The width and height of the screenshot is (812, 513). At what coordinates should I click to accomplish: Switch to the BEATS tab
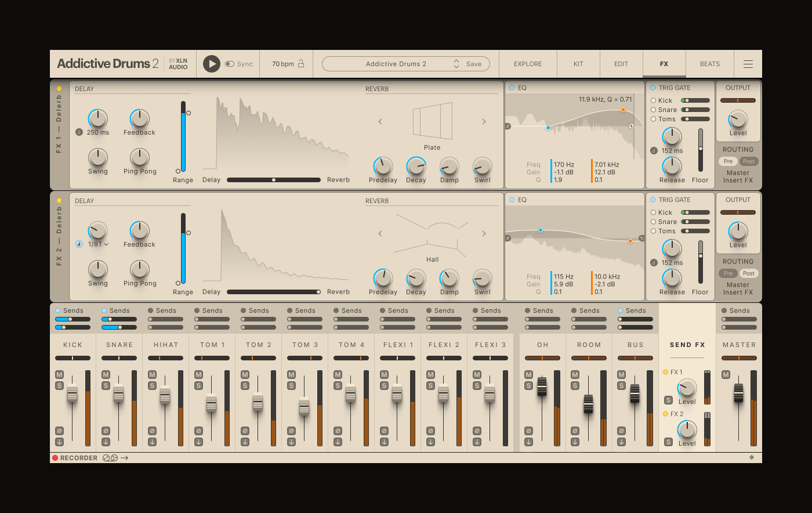(x=710, y=64)
